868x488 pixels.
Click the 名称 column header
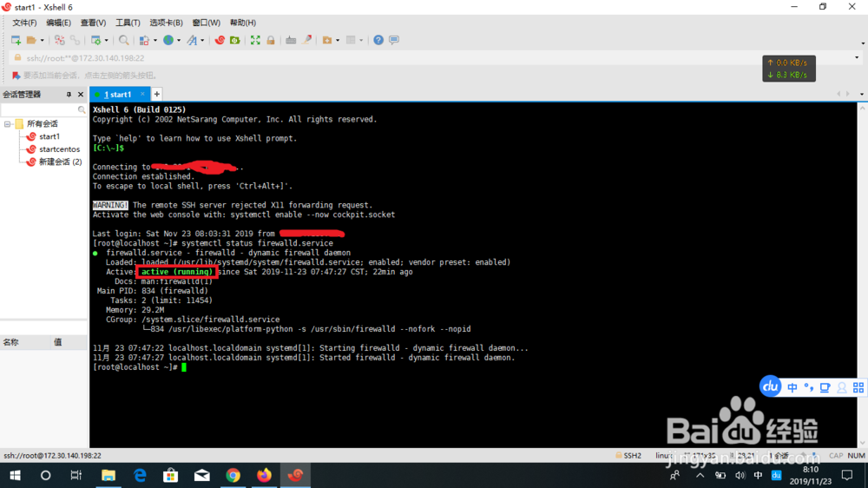click(24, 342)
